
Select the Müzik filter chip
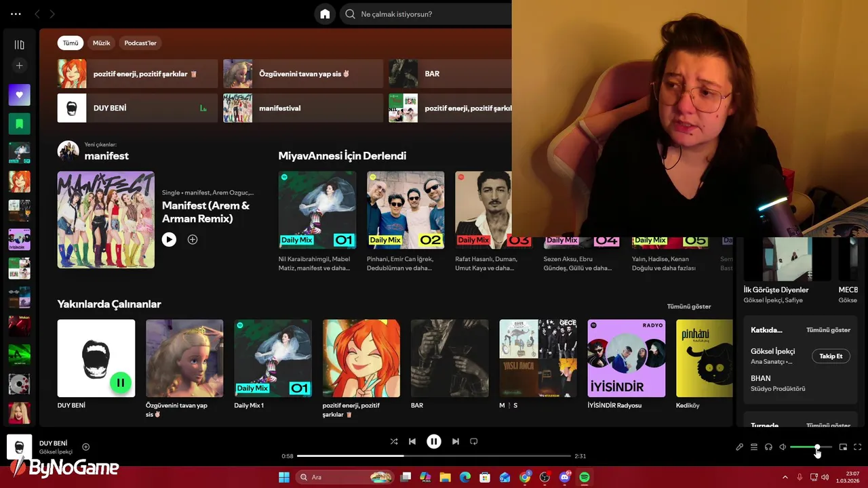(x=101, y=43)
